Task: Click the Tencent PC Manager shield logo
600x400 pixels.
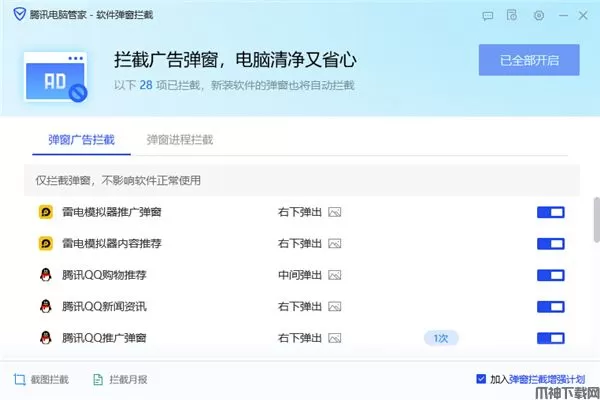Action: 19,15
